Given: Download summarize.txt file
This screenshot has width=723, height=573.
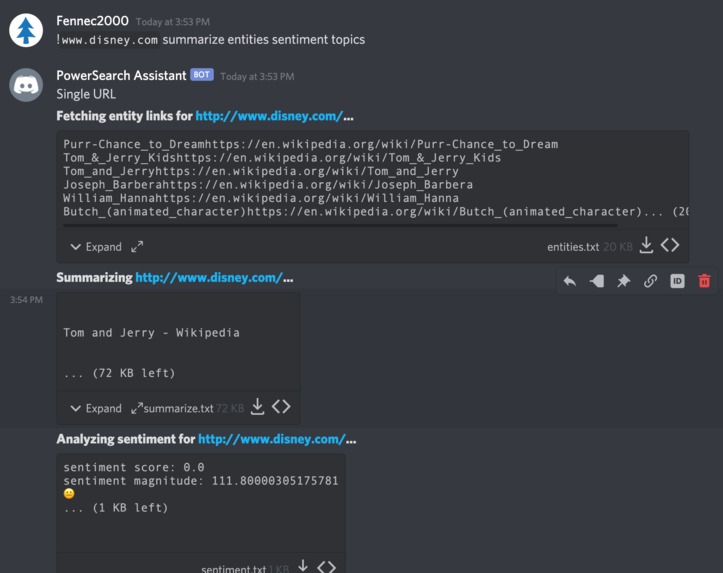Looking at the screenshot, I should coord(257,407).
